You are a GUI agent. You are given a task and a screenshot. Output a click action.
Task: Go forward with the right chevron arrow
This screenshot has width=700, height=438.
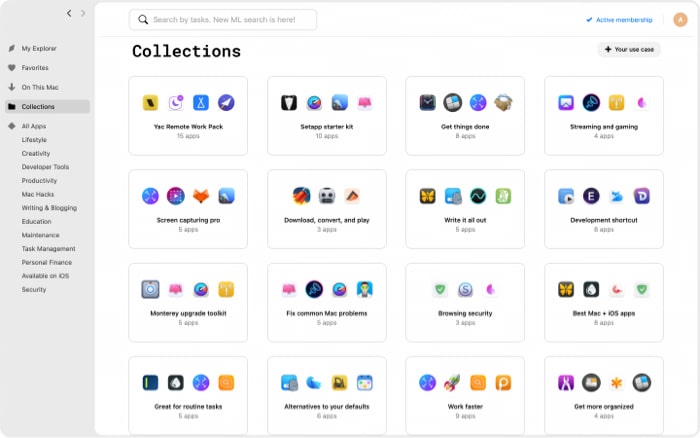[x=83, y=13]
